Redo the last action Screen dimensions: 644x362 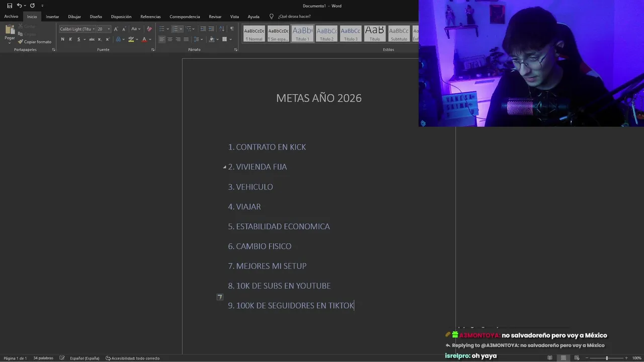32,6
